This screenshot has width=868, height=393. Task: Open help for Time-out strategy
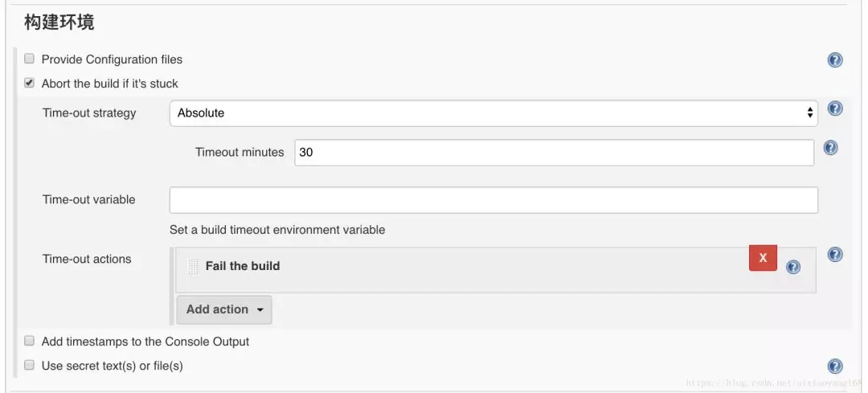click(835, 109)
